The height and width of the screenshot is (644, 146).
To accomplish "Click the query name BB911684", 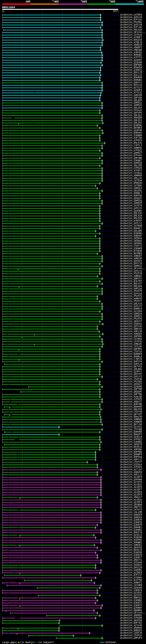I will tap(8, 7).
